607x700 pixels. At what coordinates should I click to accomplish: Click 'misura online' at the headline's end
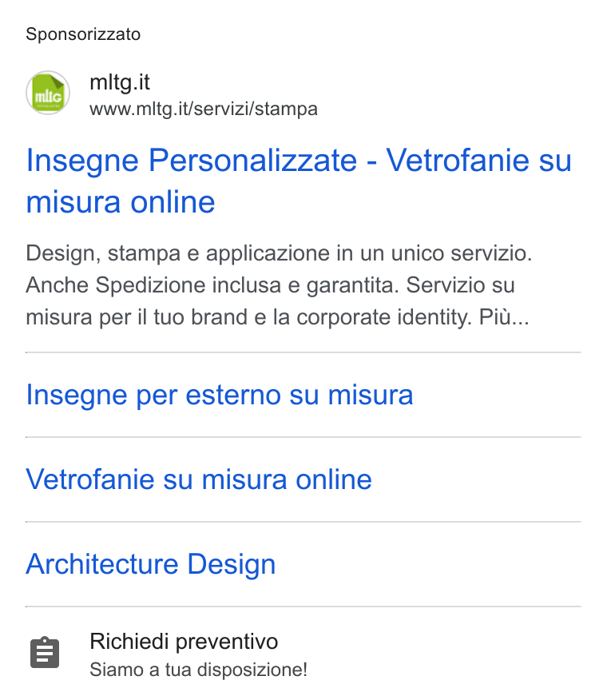[x=121, y=202]
